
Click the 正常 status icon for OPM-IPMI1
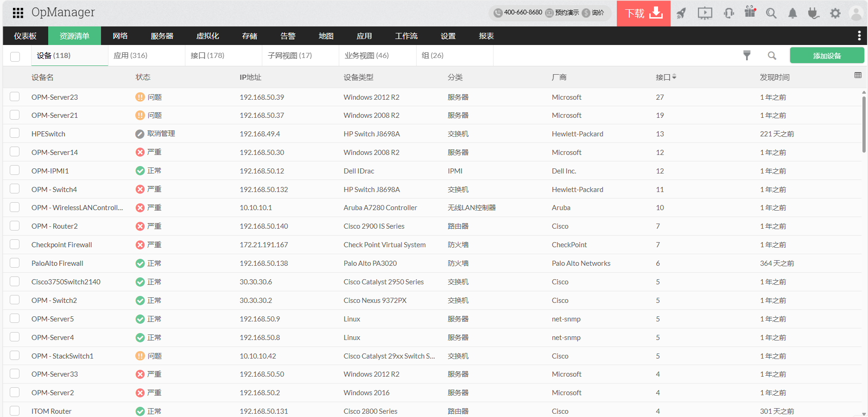pos(140,171)
